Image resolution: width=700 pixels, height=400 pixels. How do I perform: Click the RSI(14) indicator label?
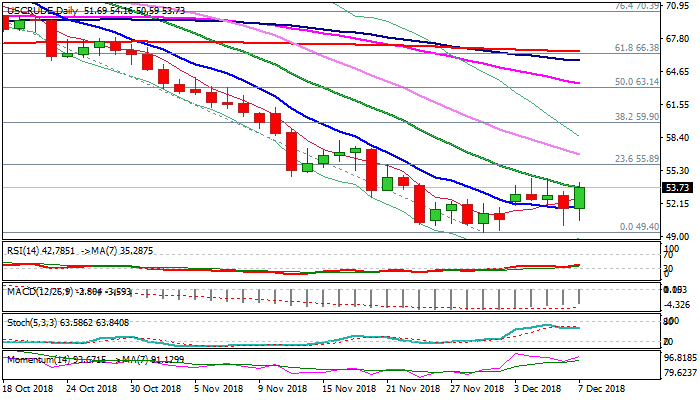tap(20, 248)
